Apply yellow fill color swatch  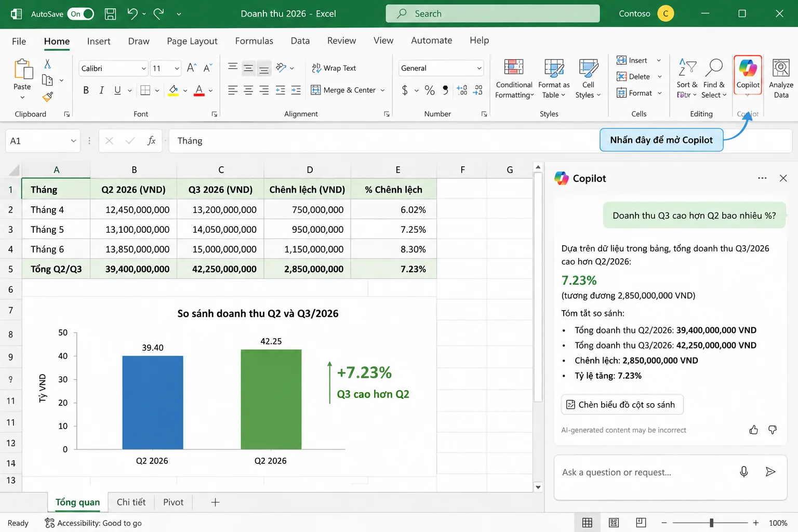pos(174,91)
